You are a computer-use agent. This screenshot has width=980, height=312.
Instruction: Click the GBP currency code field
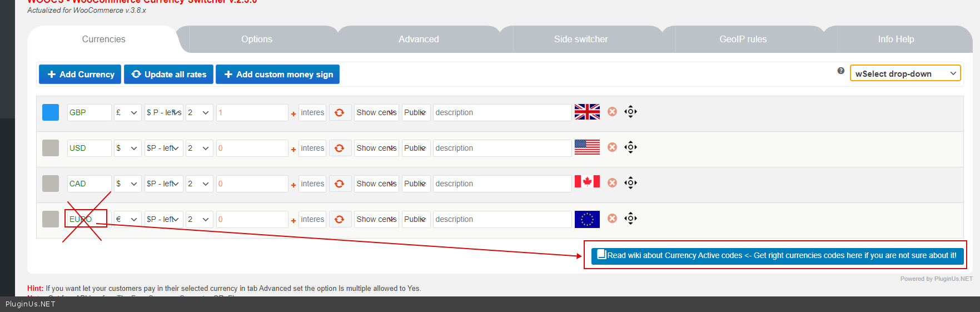tap(89, 112)
